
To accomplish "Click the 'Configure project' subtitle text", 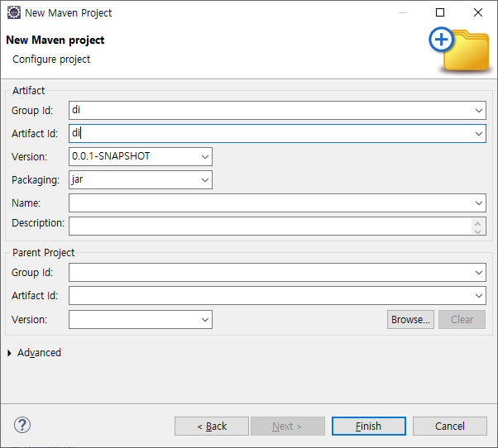I will tap(51, 60).
